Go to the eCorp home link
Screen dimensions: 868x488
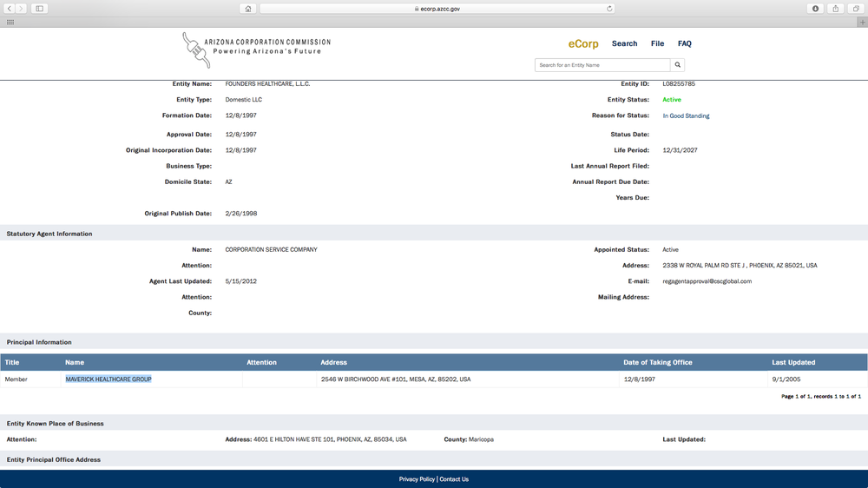[x=583, y=43]
